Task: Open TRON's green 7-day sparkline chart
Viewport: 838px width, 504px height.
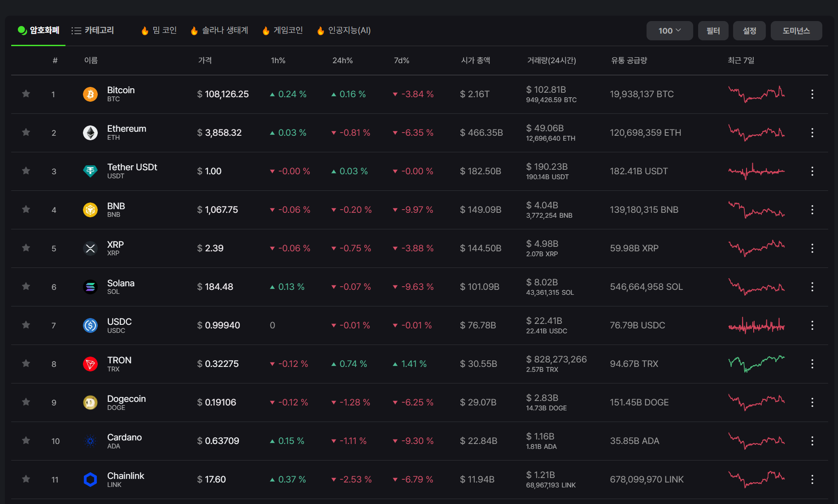Action: coord(756,364)
